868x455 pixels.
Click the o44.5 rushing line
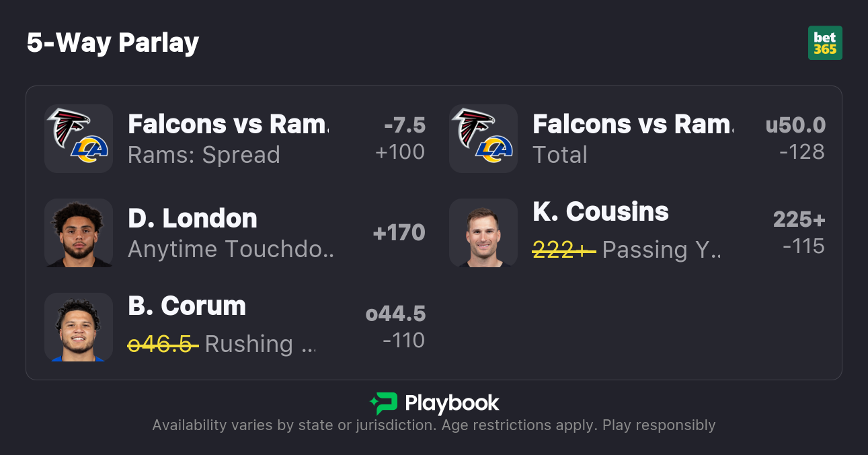pyautogui.click(x=395, y=314)
